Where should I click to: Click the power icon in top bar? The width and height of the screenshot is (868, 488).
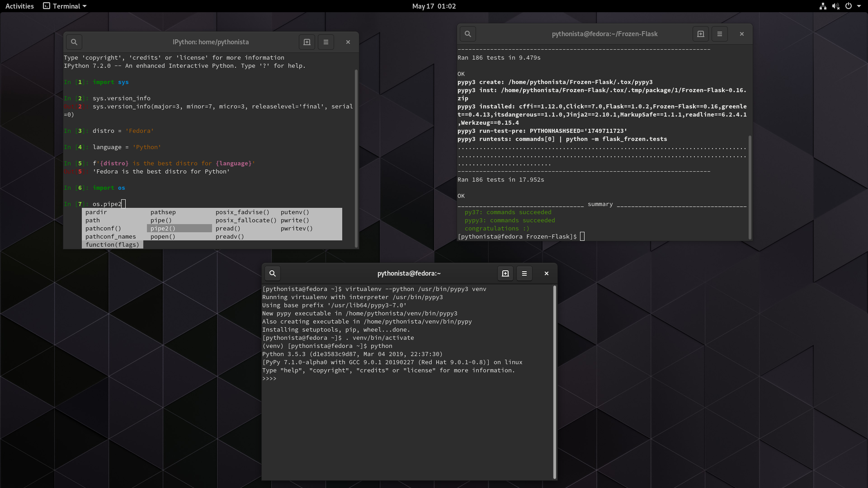849,6
